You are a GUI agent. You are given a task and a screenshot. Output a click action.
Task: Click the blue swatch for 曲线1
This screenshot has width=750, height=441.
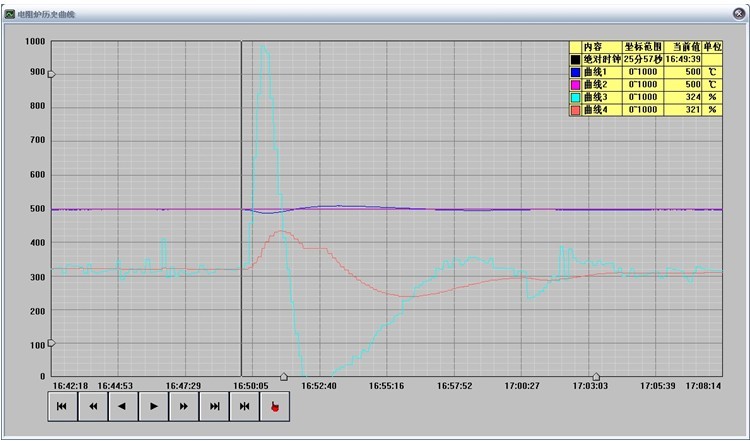[x=575, y=72]
